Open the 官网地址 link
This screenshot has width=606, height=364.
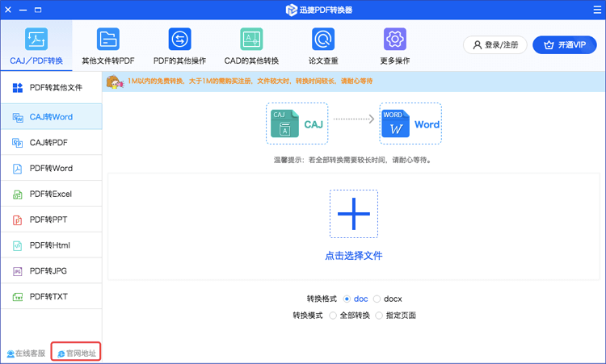(x=77, y=354)
